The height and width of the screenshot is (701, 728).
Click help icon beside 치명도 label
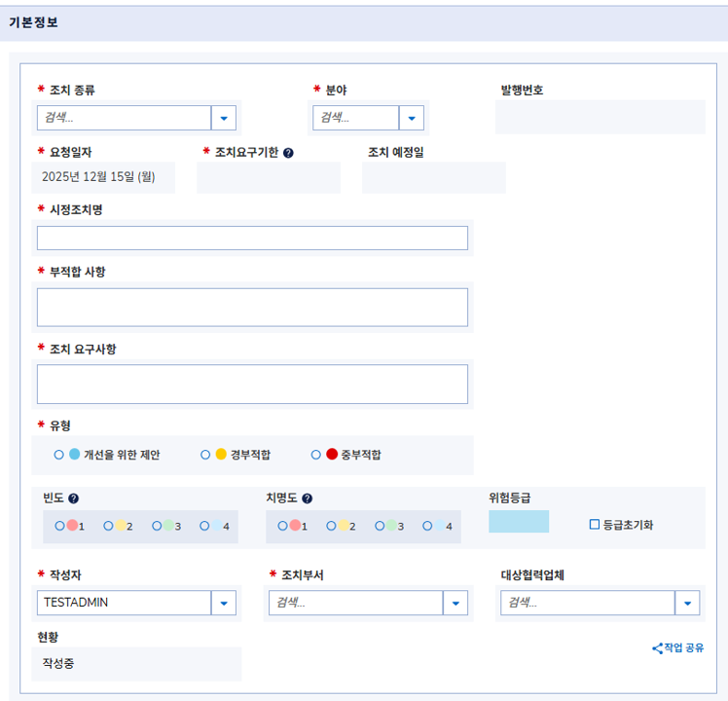308,498
